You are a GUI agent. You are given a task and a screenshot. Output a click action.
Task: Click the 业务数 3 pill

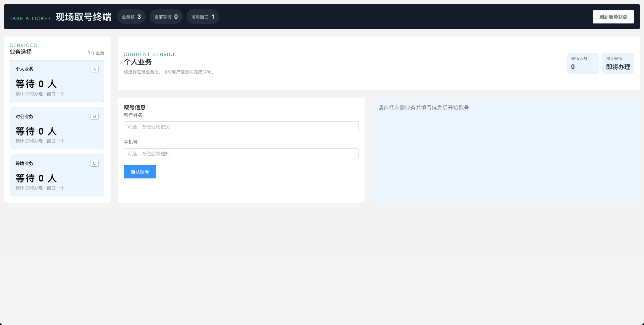131,17
